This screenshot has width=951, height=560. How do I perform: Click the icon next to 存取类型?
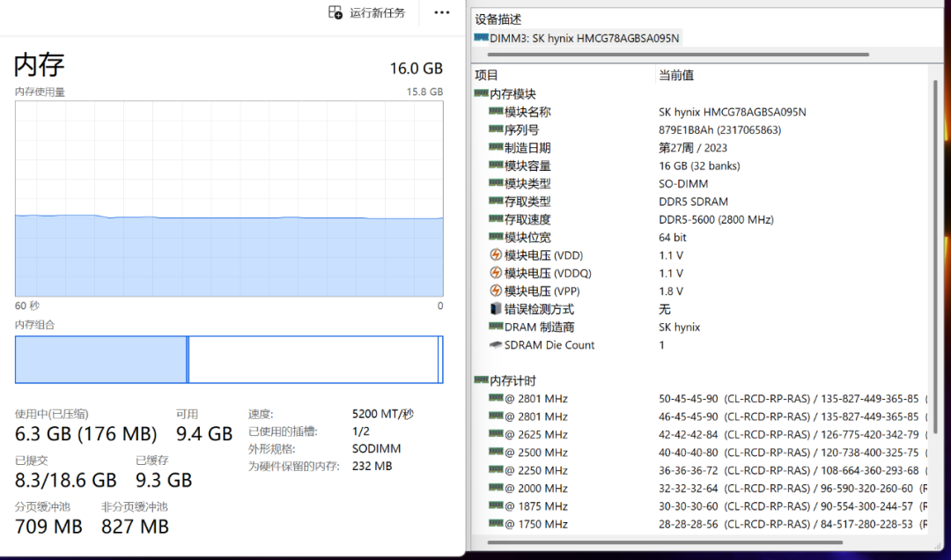[496, 201]
